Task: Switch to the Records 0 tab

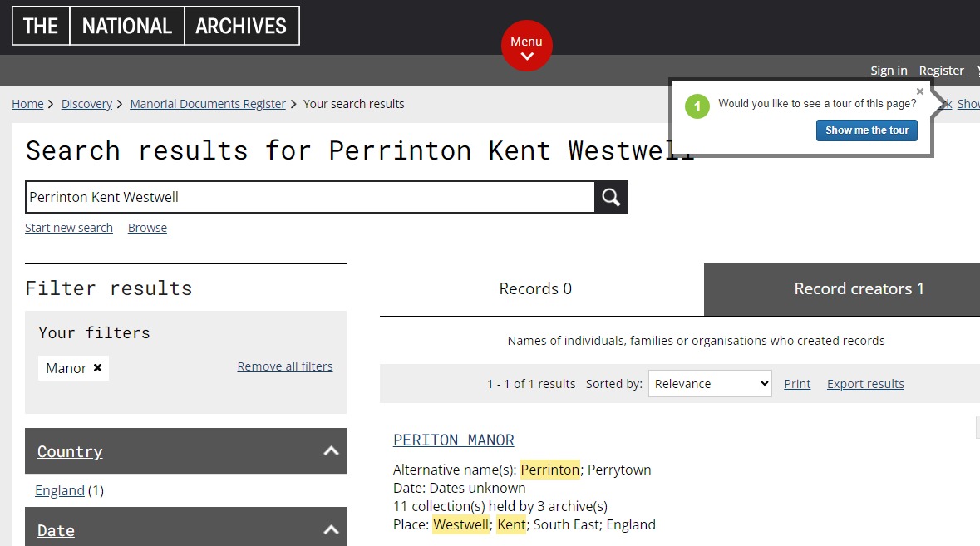Action: [x=535, y=289]
